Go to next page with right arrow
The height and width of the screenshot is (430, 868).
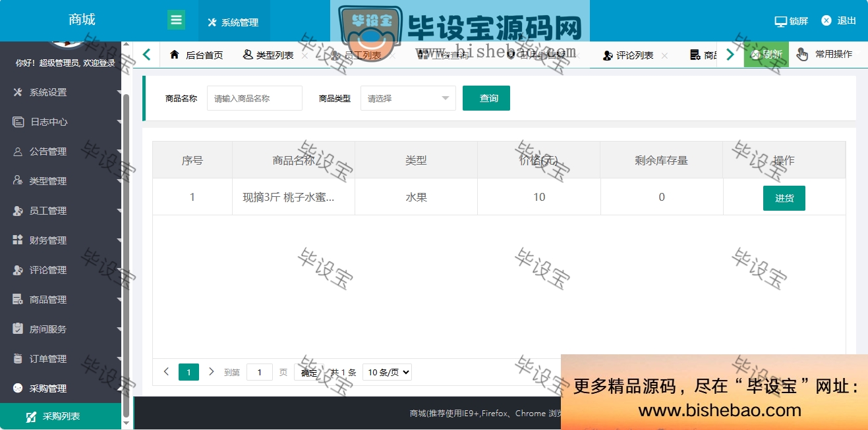pos(211,372)
